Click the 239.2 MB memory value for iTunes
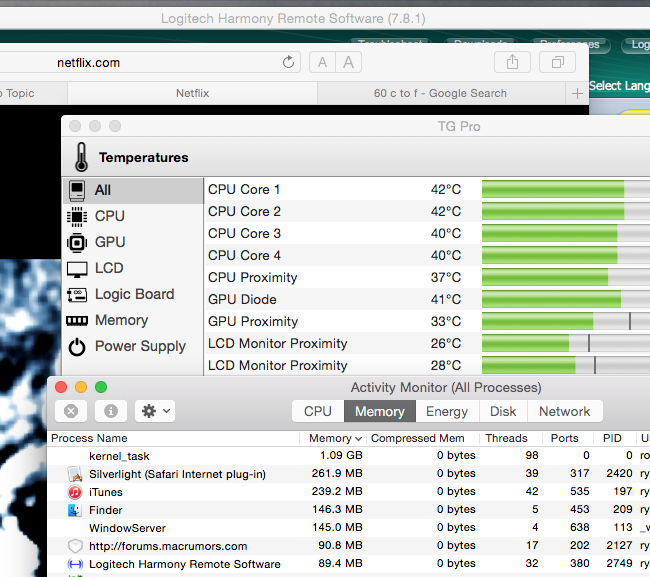The height and width of the screenshot is (577, 650). [337, 491]
